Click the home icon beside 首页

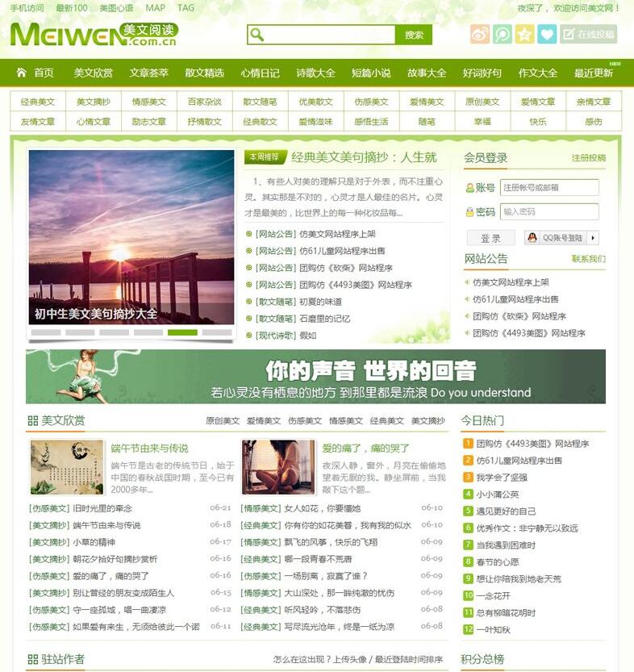tap(22, 73)
